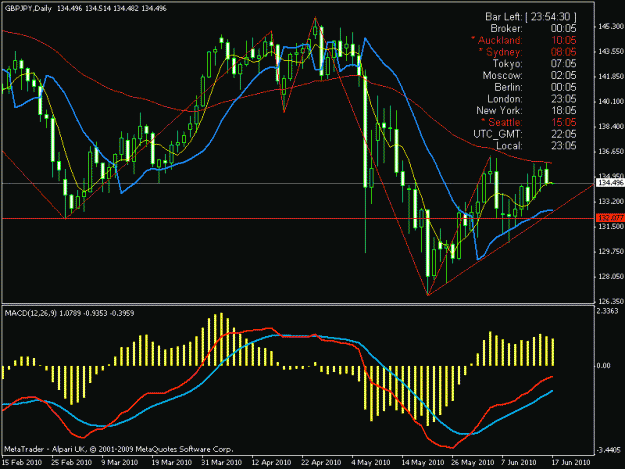Click the MACD zero level 0.00 label
625x469 pixels.
(603, 365)
